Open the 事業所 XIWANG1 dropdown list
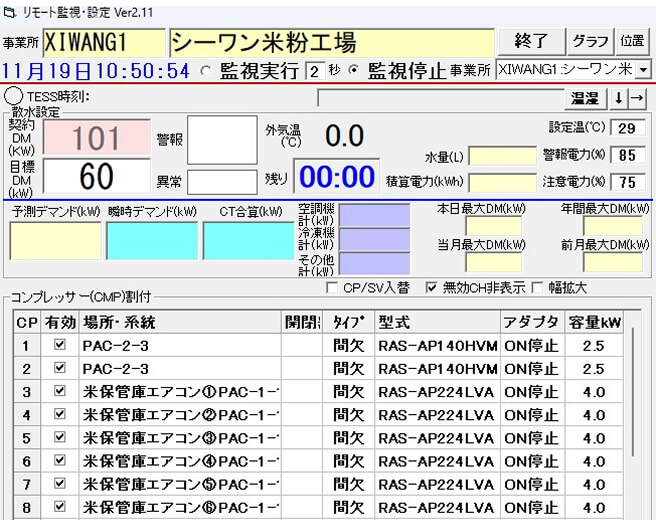Image resolution: width=656 pixels, height=520 pixels. pyautogui.click(x=641, y=70)
